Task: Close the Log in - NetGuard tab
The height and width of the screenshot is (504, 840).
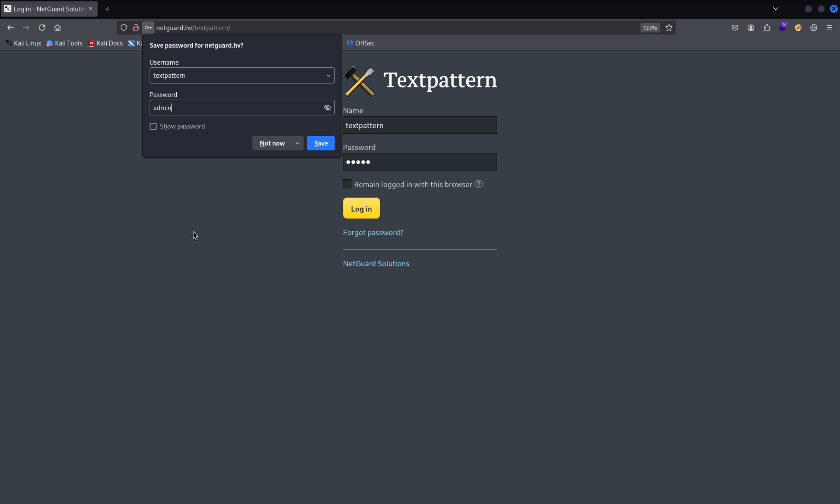Action: (91, 9)
